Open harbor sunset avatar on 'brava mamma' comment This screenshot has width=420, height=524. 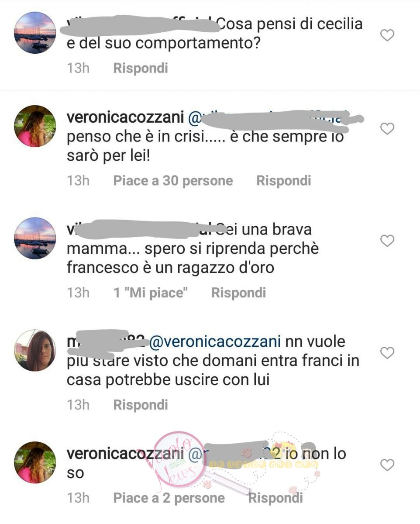(x=35, y=238)
